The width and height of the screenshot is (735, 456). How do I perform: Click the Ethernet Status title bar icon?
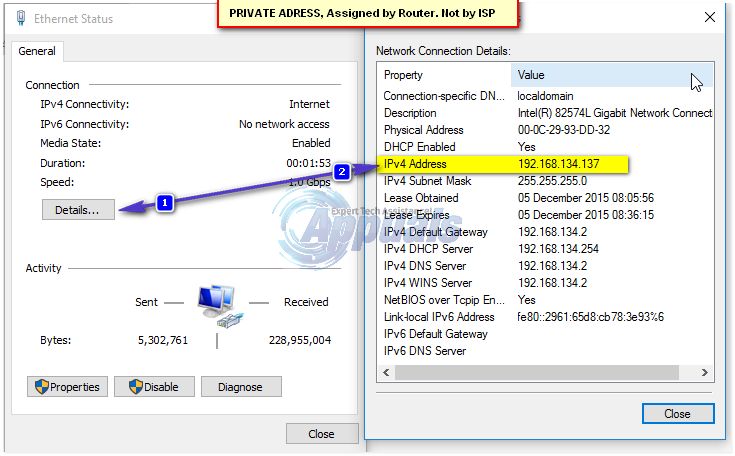pyautogui.click(x=21, y=18)
